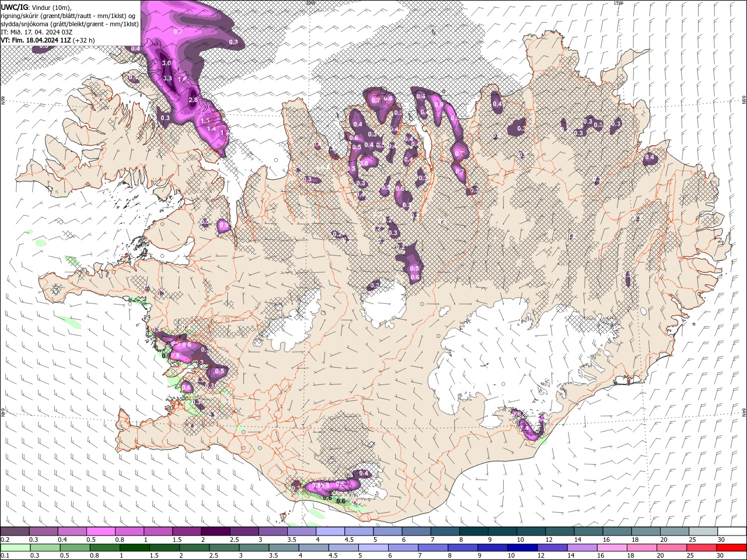Viewport: 747px width, 560px height.
Task: Click the '(+32 h)' forecast offset text
Action: (x=84, y=40)
